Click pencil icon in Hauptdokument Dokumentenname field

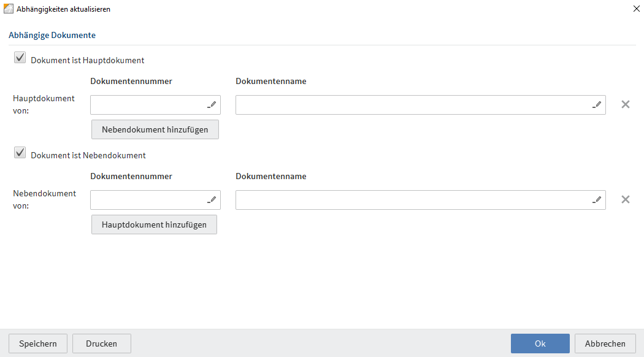point(597,105)
